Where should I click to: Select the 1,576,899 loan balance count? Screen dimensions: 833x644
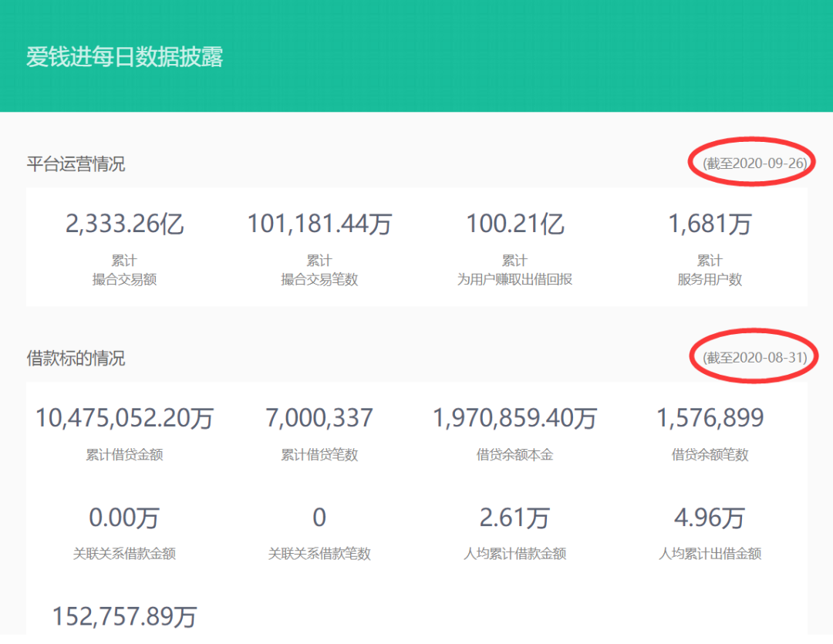[710, 418]
